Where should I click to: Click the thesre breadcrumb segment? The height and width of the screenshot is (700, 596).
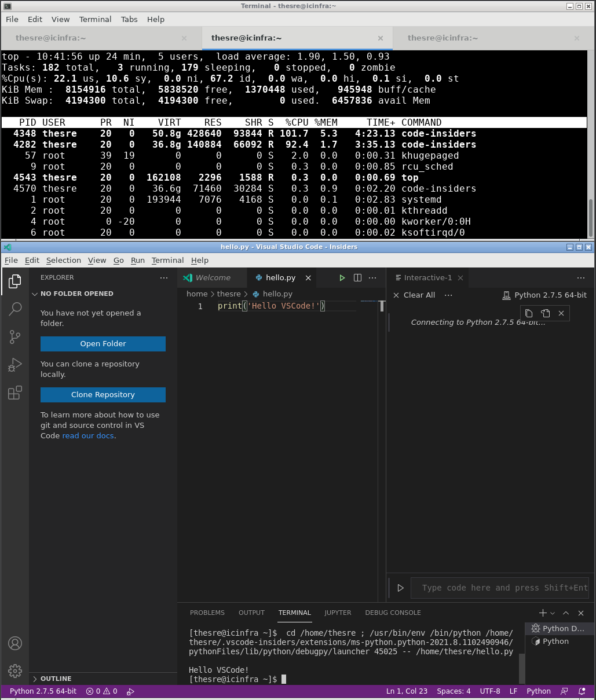point(229,294)
